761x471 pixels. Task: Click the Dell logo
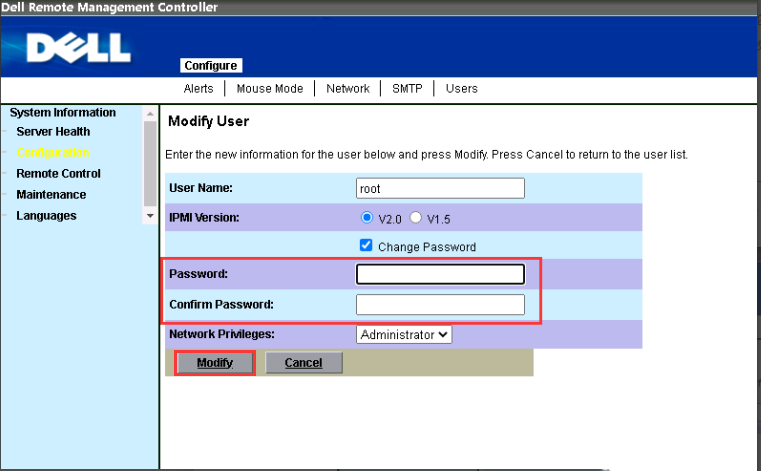(79, 48)
